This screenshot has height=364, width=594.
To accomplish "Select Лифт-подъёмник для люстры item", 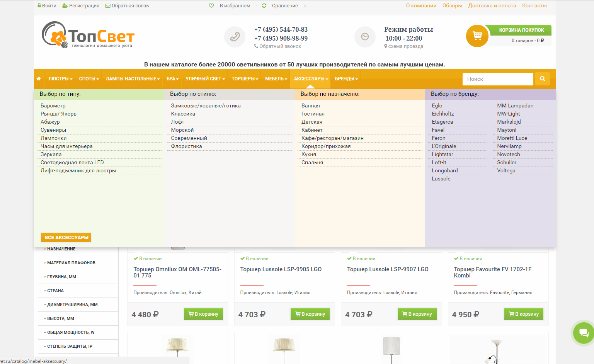I will coord(78,170).
